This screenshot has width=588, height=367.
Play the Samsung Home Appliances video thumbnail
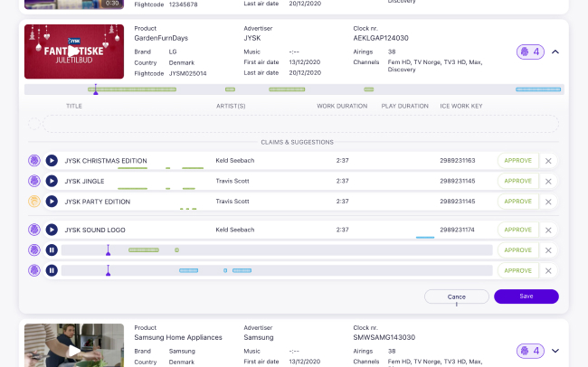pos(74,351)
